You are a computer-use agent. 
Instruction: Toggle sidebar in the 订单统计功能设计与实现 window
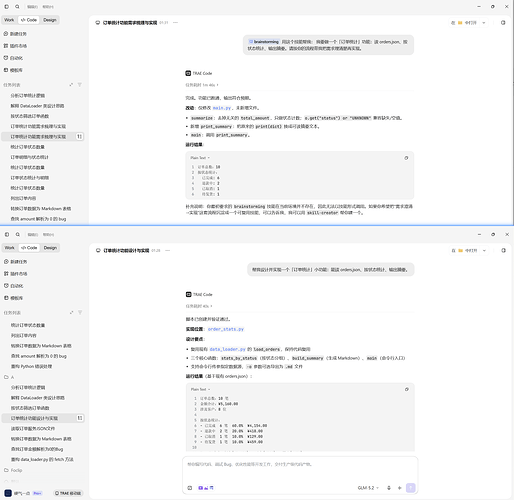coord(7,234)
